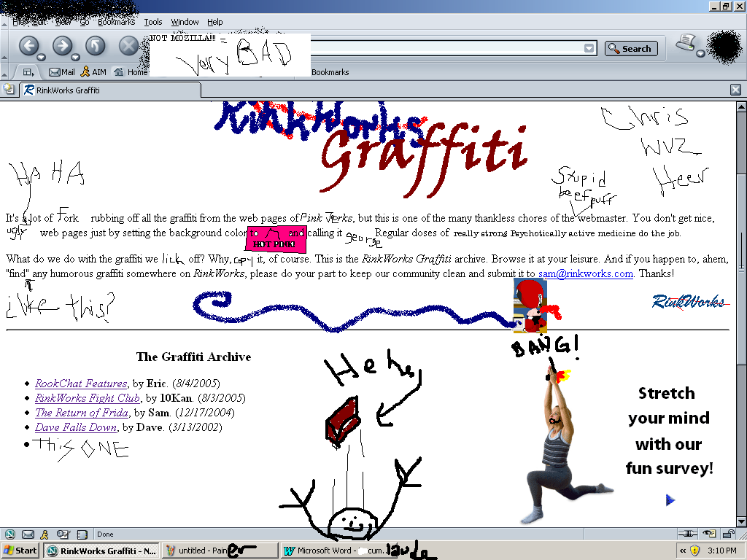Image resolution: width=747 pixels, height=560 pixels.
Task: Click the Mail envelope icon in status bar
Action: pos(28,534)
